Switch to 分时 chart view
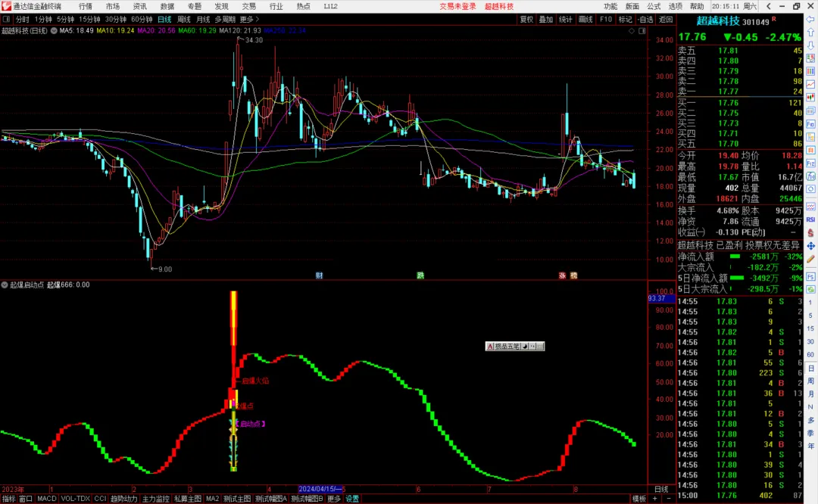The height and width of the screenshot is (504, 818). [23, 19]
